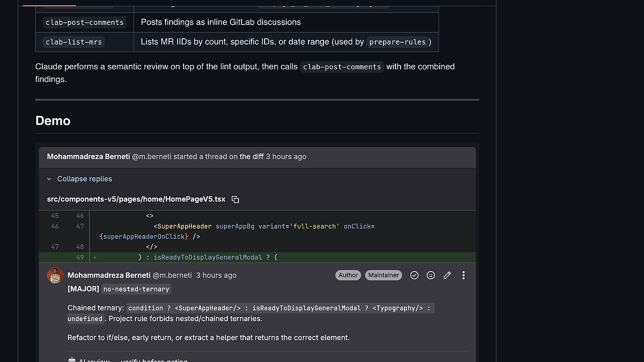This screenshot has width=644, height=362.
Task: Click the clab-list-mrs table cell
Action: [x=85, y=42]
